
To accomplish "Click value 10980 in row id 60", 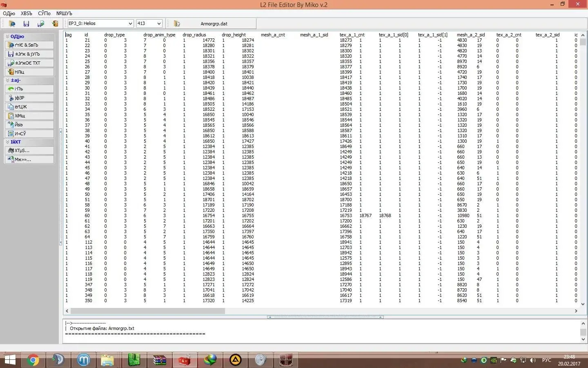I will pos(463,215).
